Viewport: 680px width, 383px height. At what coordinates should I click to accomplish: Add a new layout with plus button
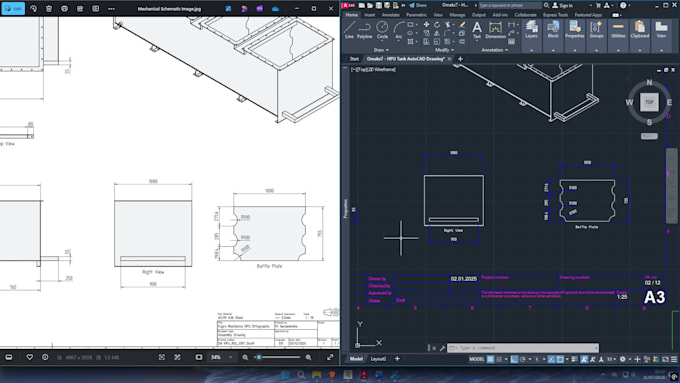tap(397, 359)
